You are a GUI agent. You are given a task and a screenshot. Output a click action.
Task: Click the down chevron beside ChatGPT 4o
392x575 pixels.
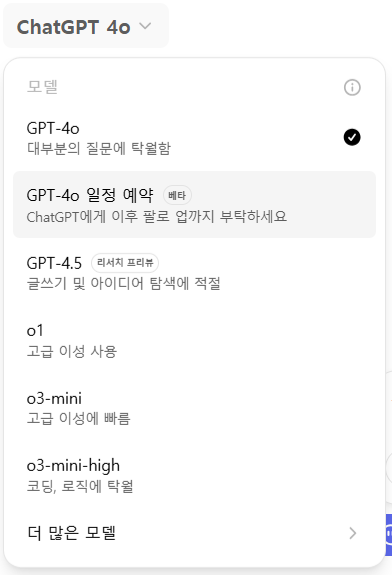(145, 26)
